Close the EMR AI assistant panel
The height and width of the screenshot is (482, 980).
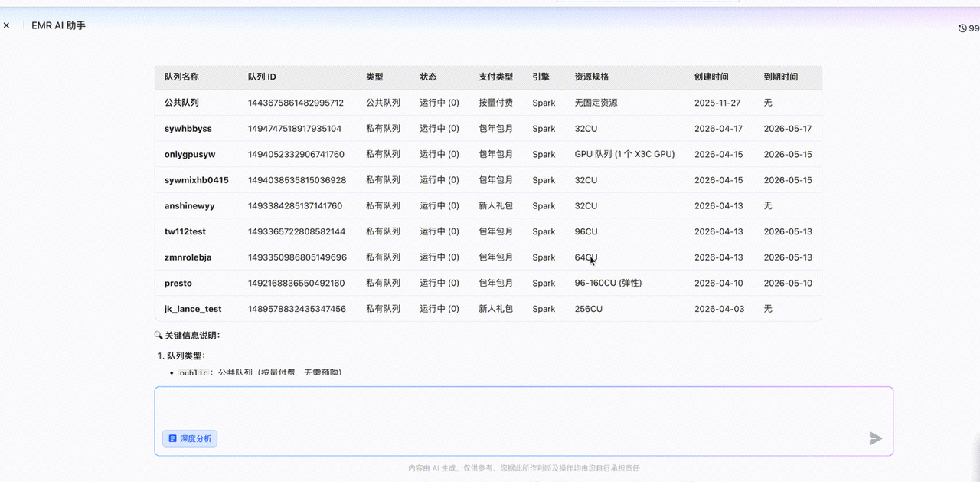click(x=6, y=25)
